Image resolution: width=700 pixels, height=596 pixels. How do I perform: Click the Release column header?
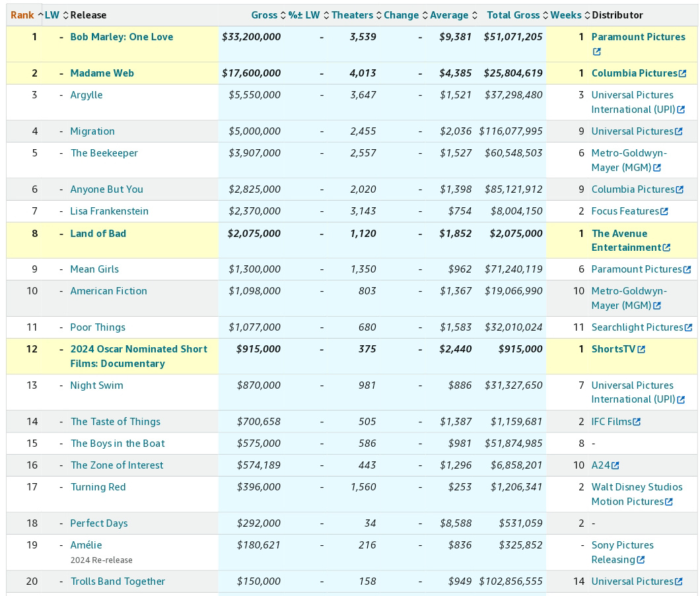(x=88, y=15)
